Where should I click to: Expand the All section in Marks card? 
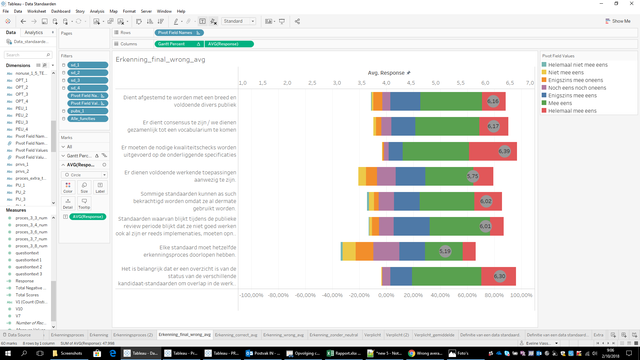tap(63, 147)
